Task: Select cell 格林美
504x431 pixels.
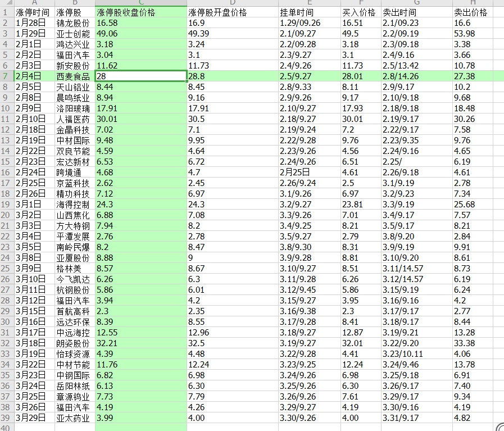Action: (x=75, y=268)
